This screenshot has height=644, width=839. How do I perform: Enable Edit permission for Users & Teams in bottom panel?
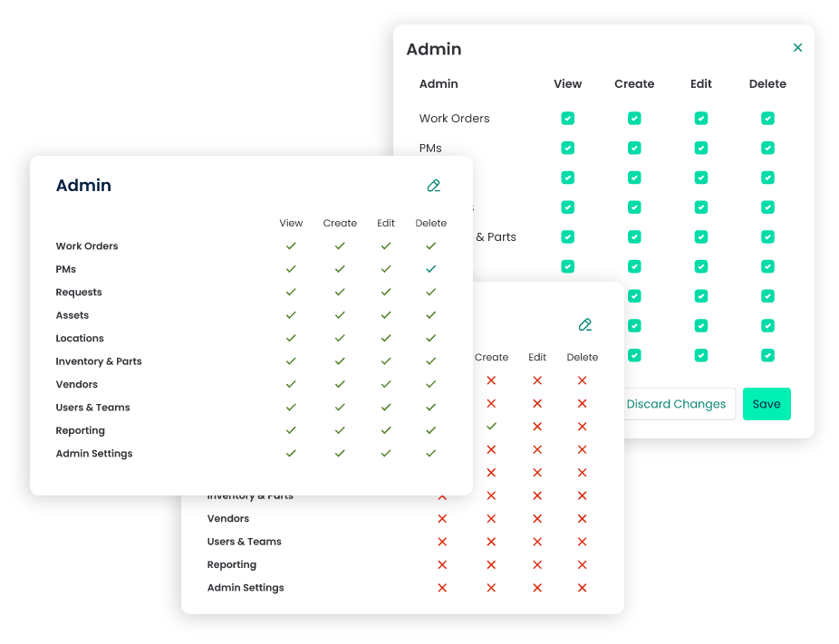[536, 541]
